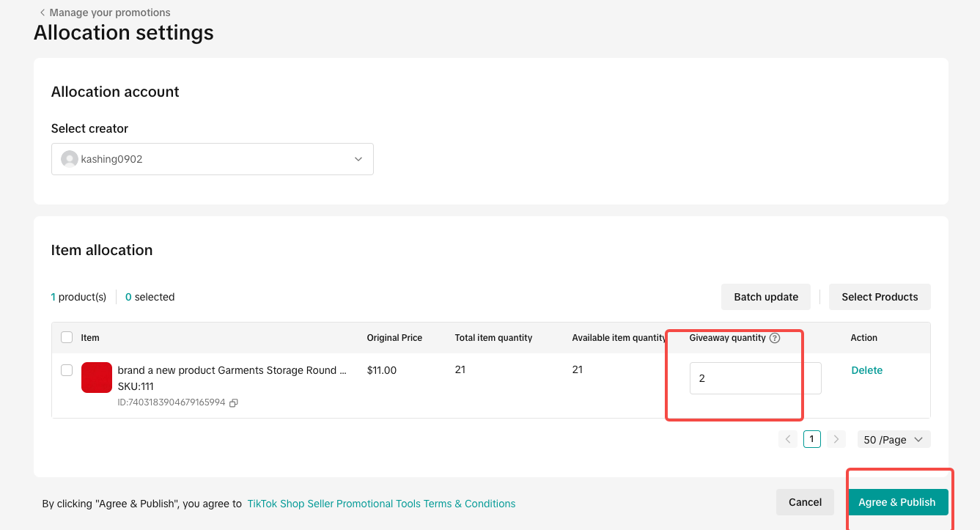This screenshot has height=530, width=980.
Task: Select page 1 in pagination
Action: 811,439
